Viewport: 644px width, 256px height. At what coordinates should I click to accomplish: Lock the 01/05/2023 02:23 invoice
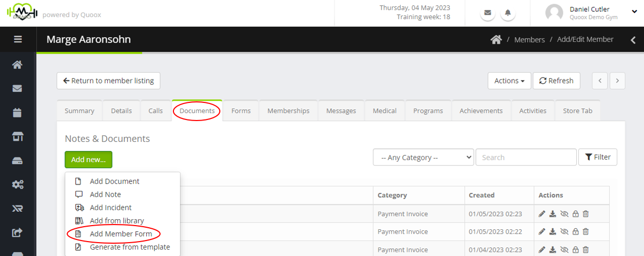[575, 214]
